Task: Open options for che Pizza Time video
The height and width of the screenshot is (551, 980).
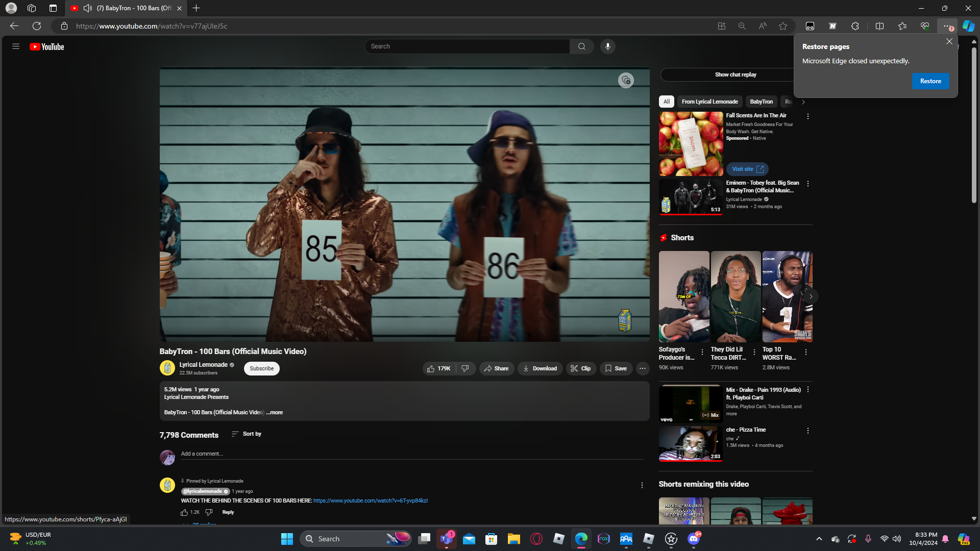Action: 808,431
